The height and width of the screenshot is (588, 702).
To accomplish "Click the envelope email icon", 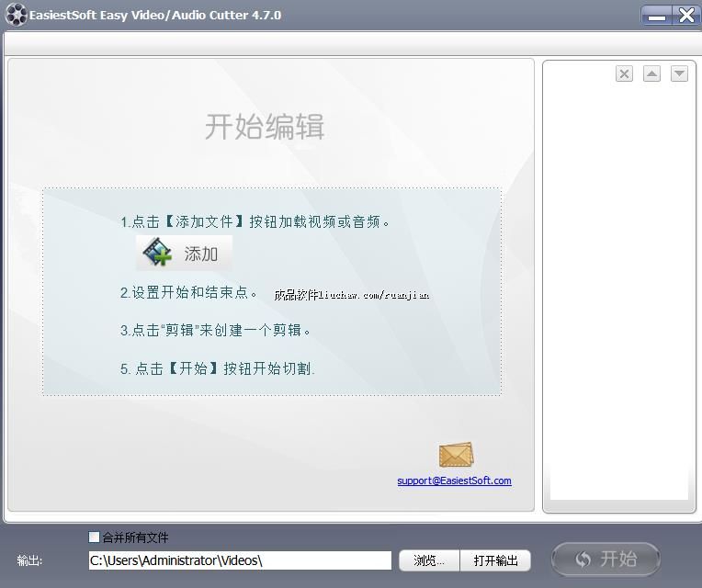I will pyautogui.click(x=456, y=455).
